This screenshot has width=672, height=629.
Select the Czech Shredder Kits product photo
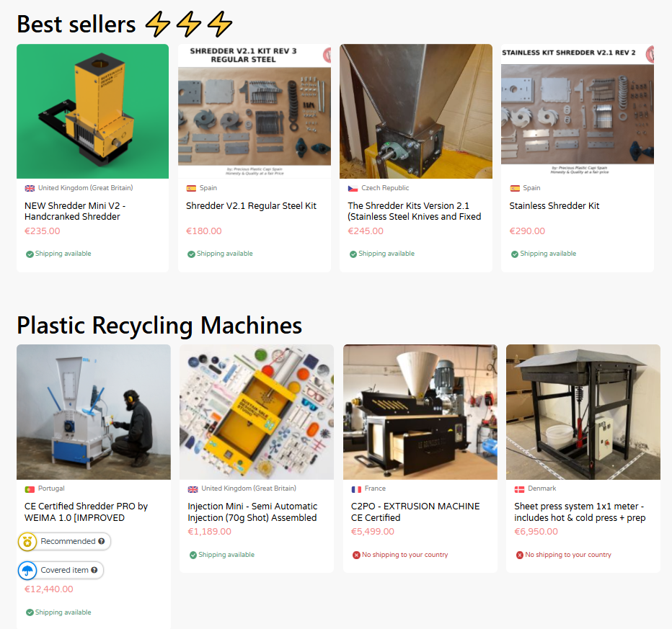click(416, 112)
